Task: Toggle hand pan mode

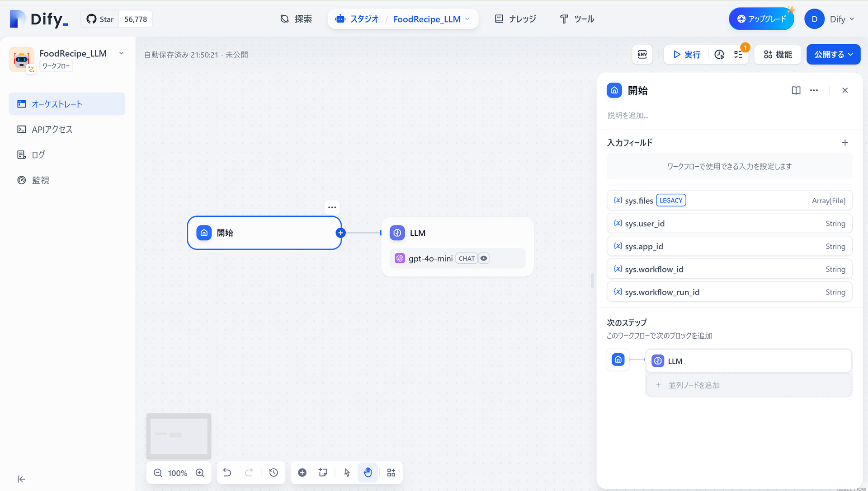Action: pos(368,472)
